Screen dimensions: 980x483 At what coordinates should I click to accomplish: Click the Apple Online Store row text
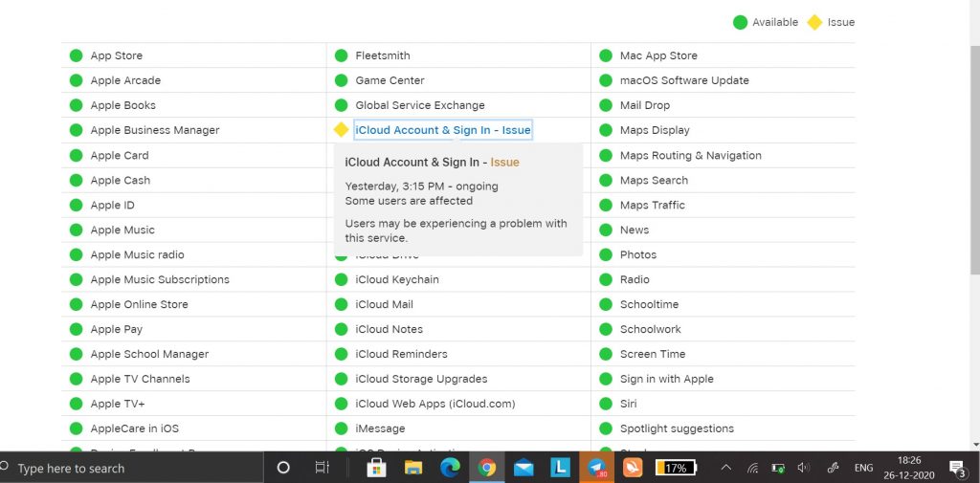140,304
